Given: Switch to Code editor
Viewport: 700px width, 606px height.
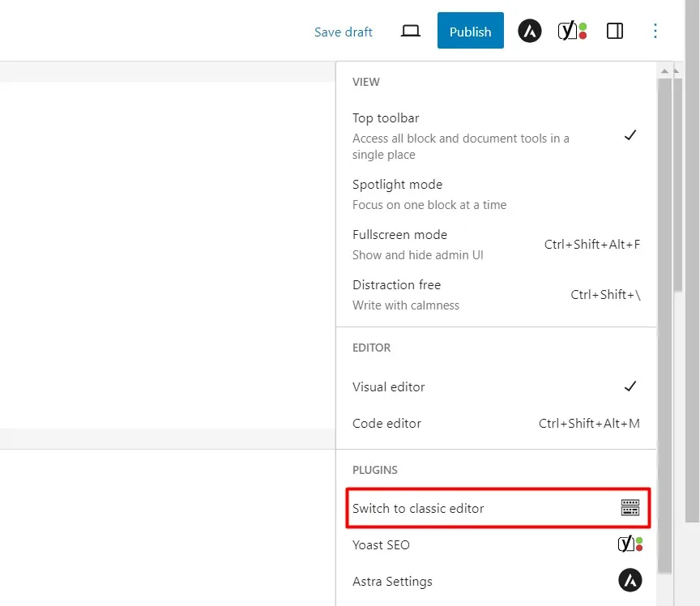Looking at the screenshot, I should coord(496,424).
